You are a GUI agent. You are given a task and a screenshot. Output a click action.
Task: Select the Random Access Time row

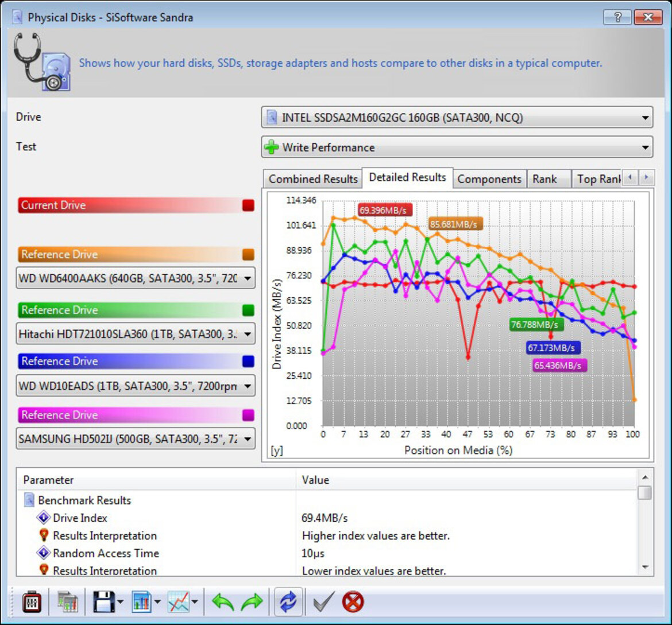pyautogui.click(x=327, y=553)
